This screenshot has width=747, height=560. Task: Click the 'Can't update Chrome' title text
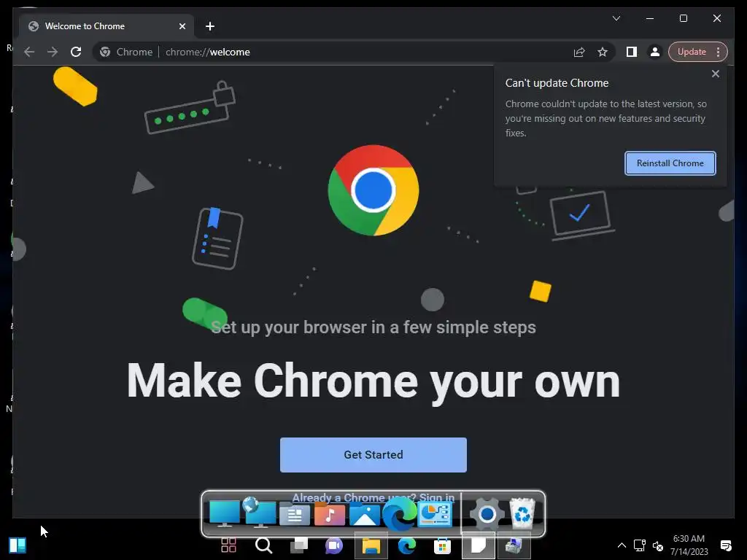pyautogui.click(x=557, y=83)
